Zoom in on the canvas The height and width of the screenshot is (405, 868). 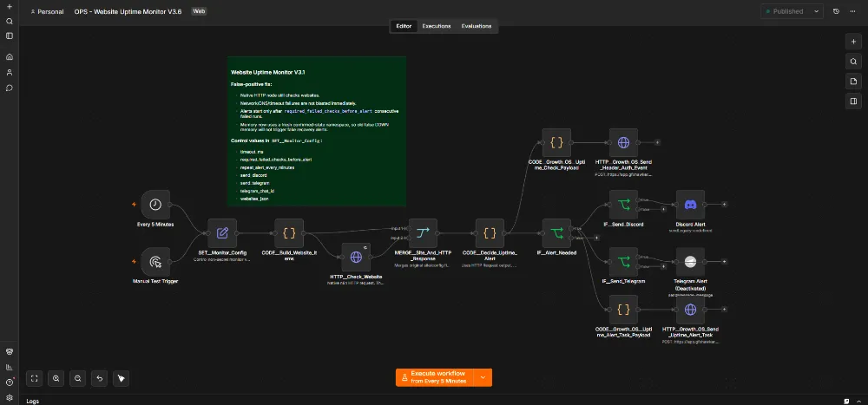click(56, 378)
